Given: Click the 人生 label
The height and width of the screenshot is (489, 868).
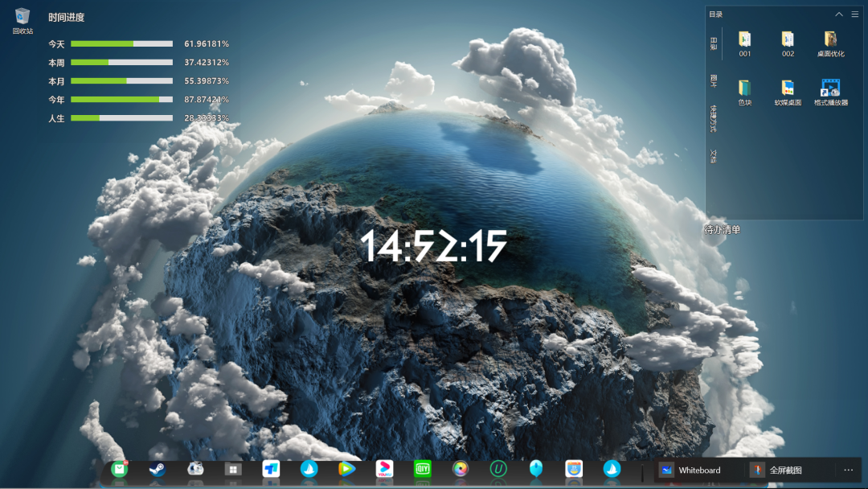Looking at the screenshot, I should (x=56, y=118).
